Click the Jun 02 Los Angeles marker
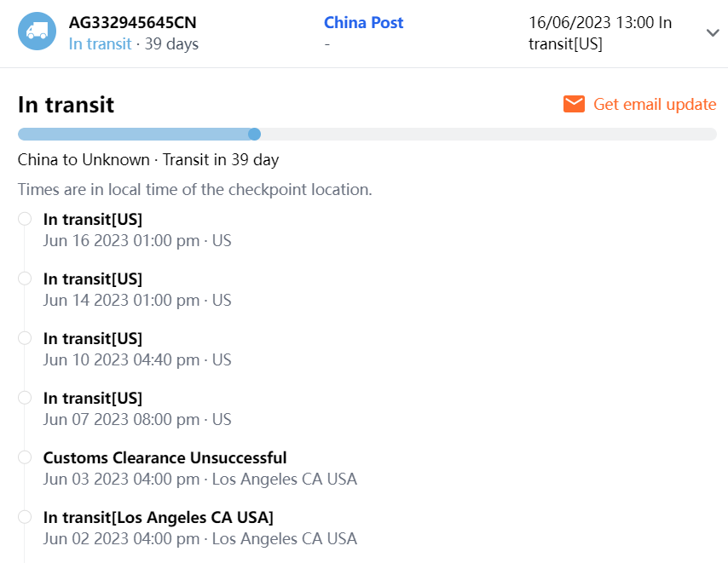Image resolution: width=728 pixels, height=563 pixels. (x=25, y=517)
